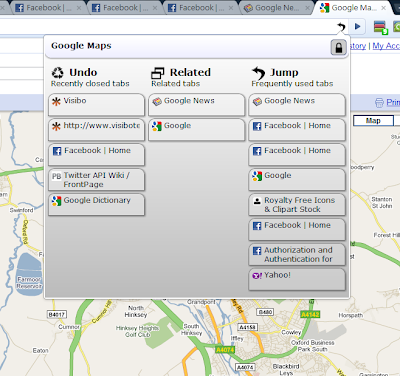Switch to the Google Maps browser tab
Image resolution: width=400 pixels, height=376 pixels.
tap(352, 8)
